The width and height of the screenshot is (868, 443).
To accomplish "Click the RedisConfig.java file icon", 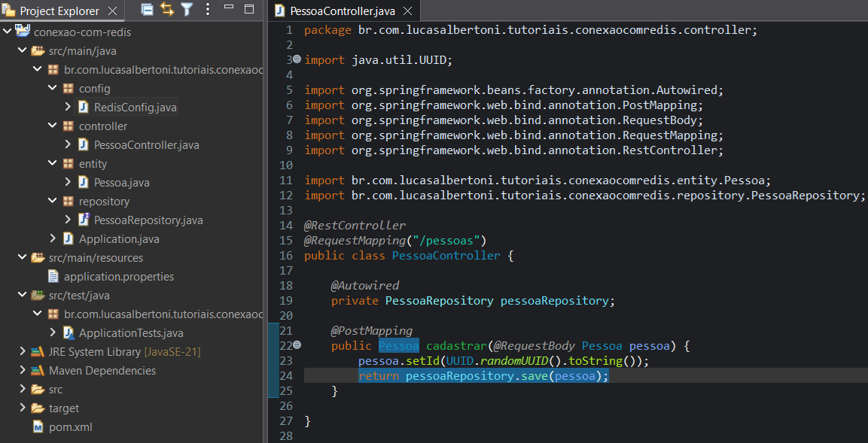I will coord(82,107).
